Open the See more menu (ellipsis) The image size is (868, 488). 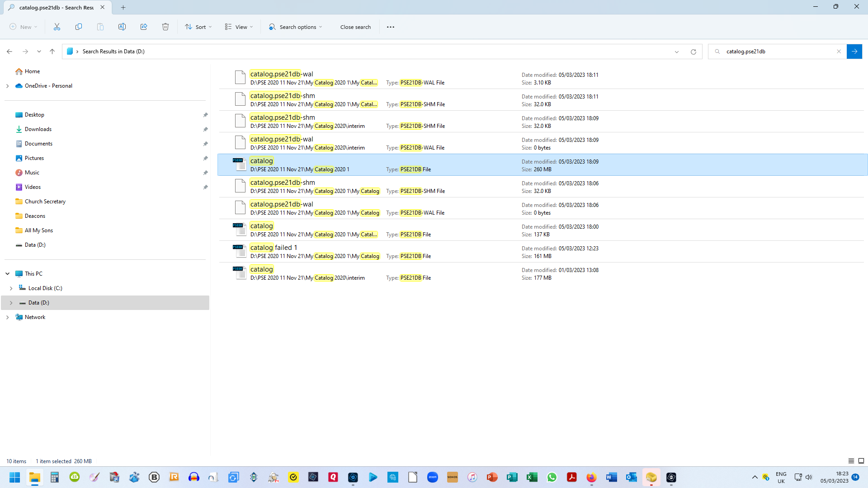coord(390,27)
